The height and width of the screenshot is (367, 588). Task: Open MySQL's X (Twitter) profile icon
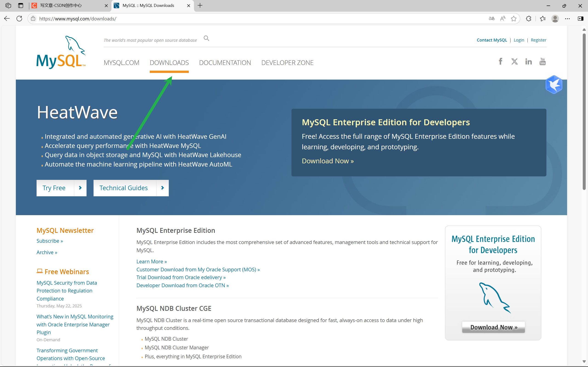514,61
